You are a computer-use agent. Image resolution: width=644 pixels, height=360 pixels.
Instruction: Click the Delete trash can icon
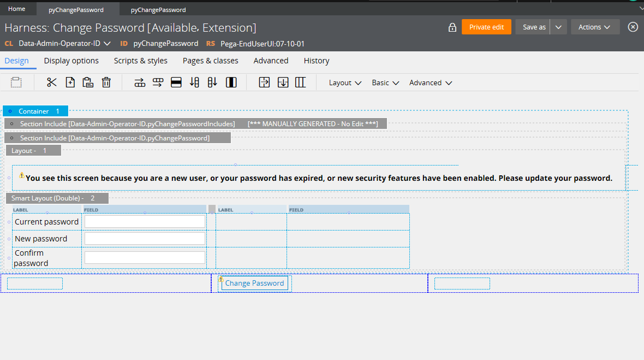click(106, 82)
